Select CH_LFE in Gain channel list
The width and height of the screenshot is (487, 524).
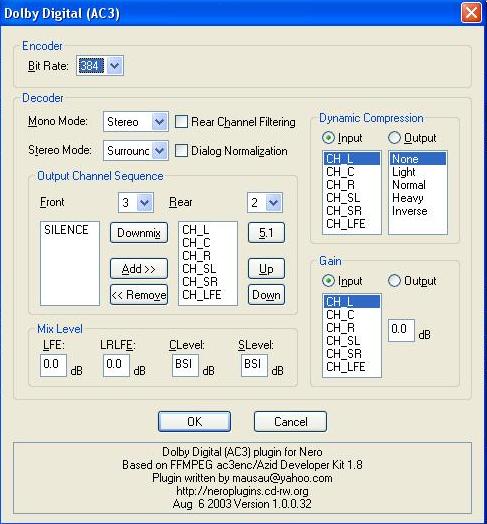352,367
